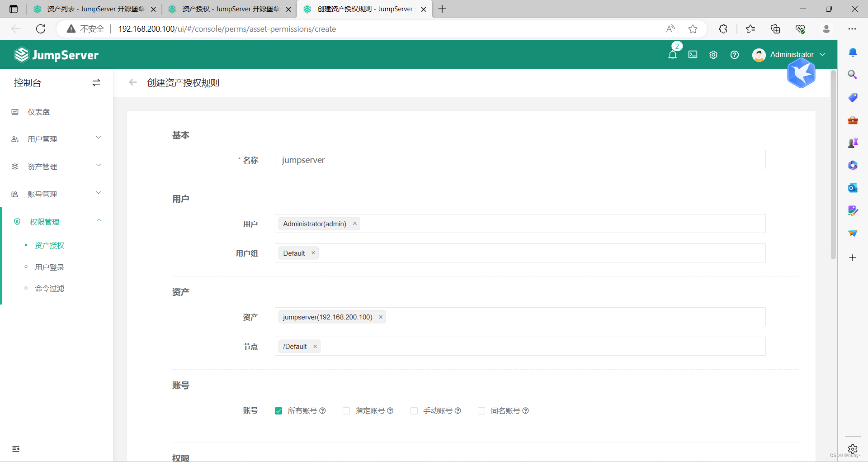Click the floating blue bird assistant icon
868x462 pixels.
click(x=801, y=73)
